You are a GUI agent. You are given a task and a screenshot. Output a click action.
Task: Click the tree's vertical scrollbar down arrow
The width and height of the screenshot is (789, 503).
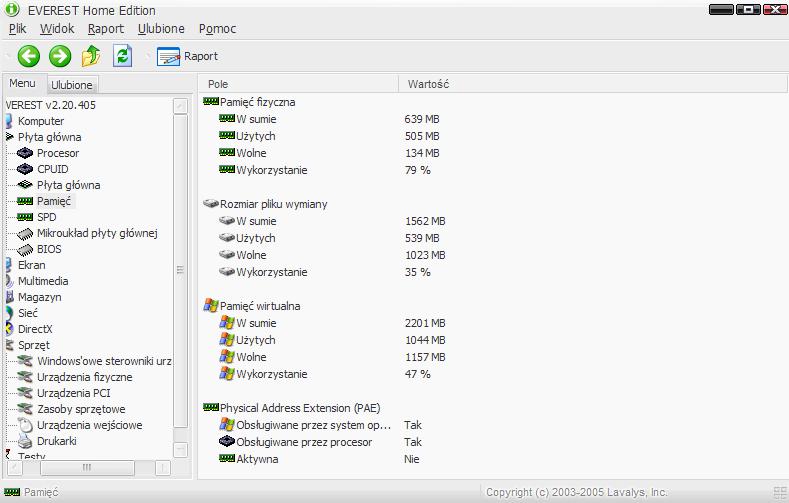[x=180, y=450]
